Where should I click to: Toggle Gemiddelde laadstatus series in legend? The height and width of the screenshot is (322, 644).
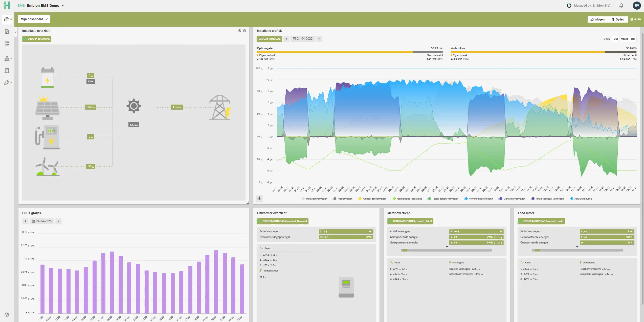[407, 199]
